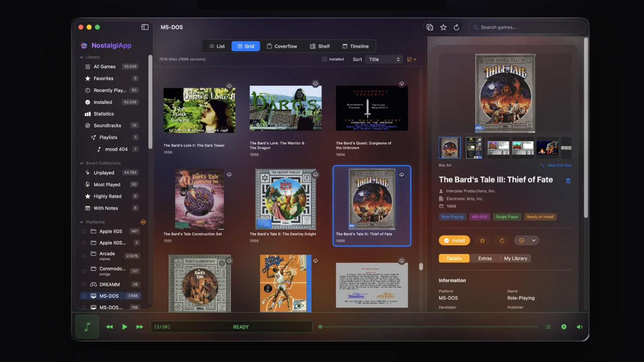Skip to previous track in player
Viewport: 644px width, 362px height.
tap(109, 327)
